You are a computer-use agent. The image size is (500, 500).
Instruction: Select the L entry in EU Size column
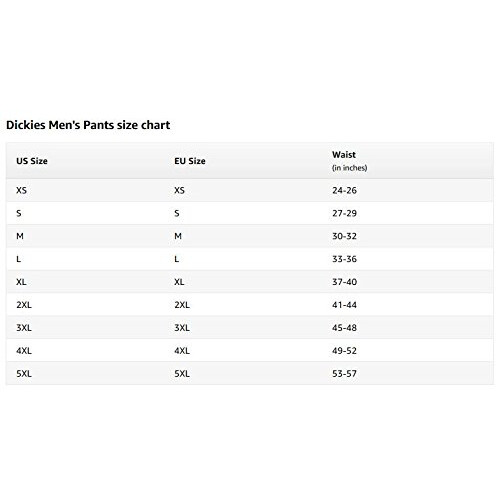[177, 259]
